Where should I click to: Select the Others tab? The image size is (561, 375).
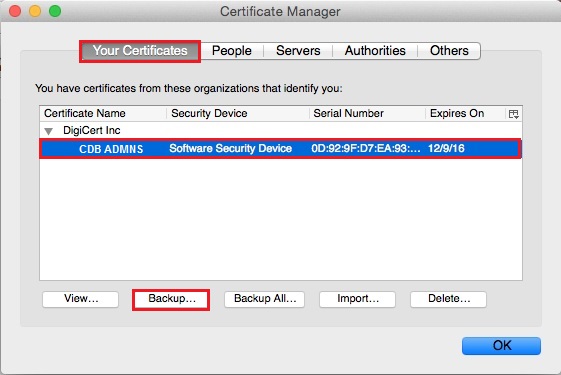point(449,51)
